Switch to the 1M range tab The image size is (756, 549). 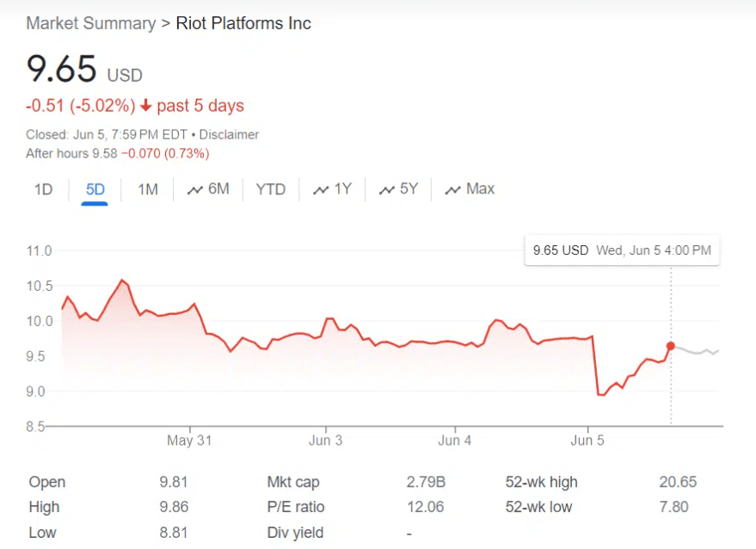click(148, 189)
